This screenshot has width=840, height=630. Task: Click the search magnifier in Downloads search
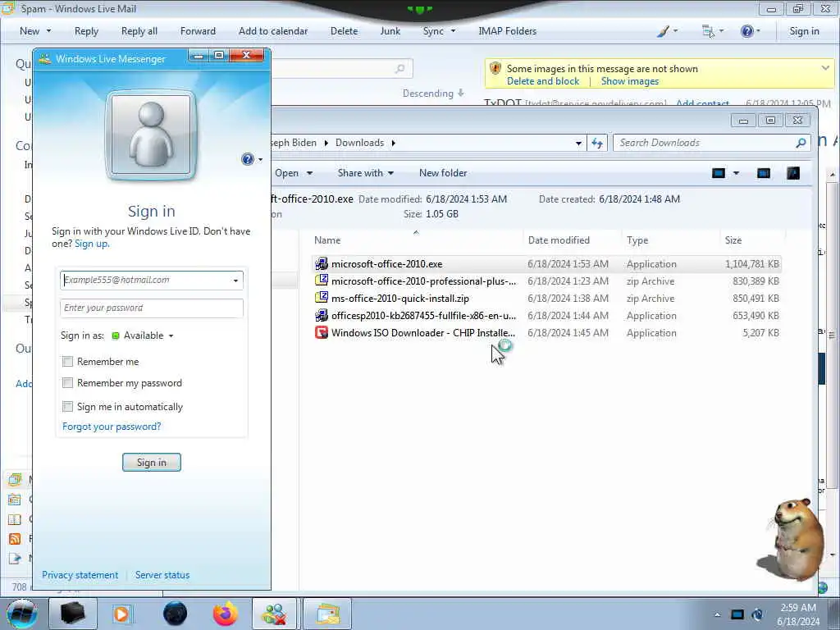(x=801, y=143)
